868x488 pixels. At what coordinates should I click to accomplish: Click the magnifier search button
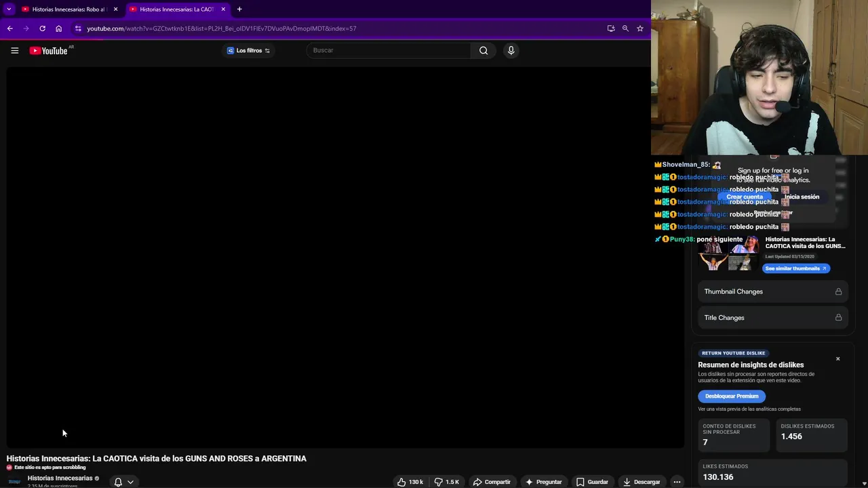pos(484,50)
